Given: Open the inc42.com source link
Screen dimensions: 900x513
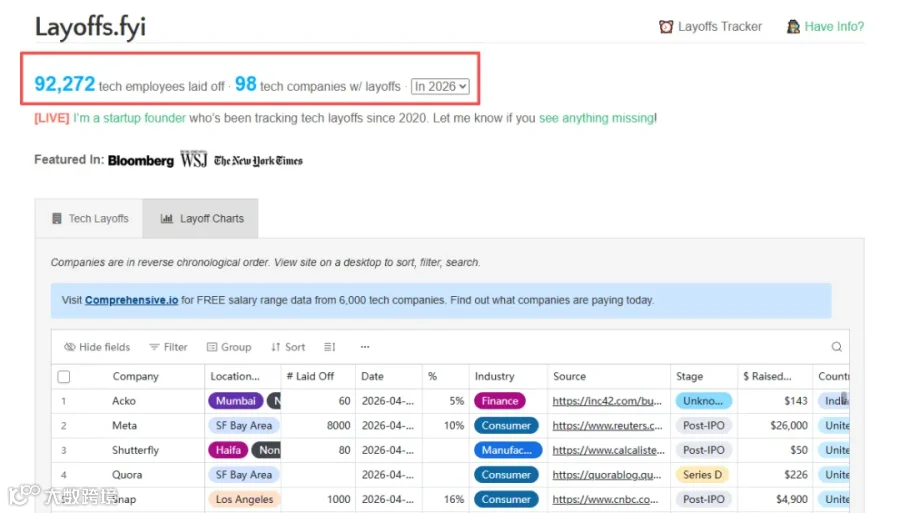Looking at the screenshot, I should pos(607,401).
